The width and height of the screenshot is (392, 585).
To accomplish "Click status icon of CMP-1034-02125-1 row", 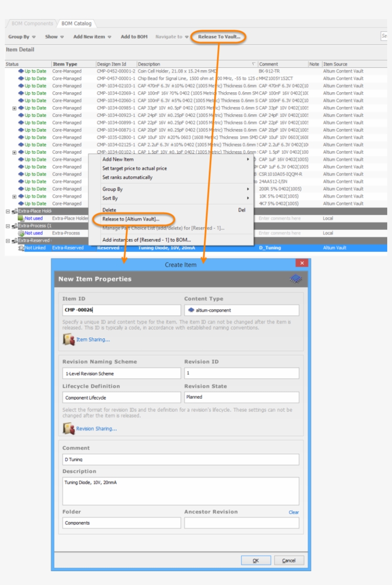I will pos(21,145).
